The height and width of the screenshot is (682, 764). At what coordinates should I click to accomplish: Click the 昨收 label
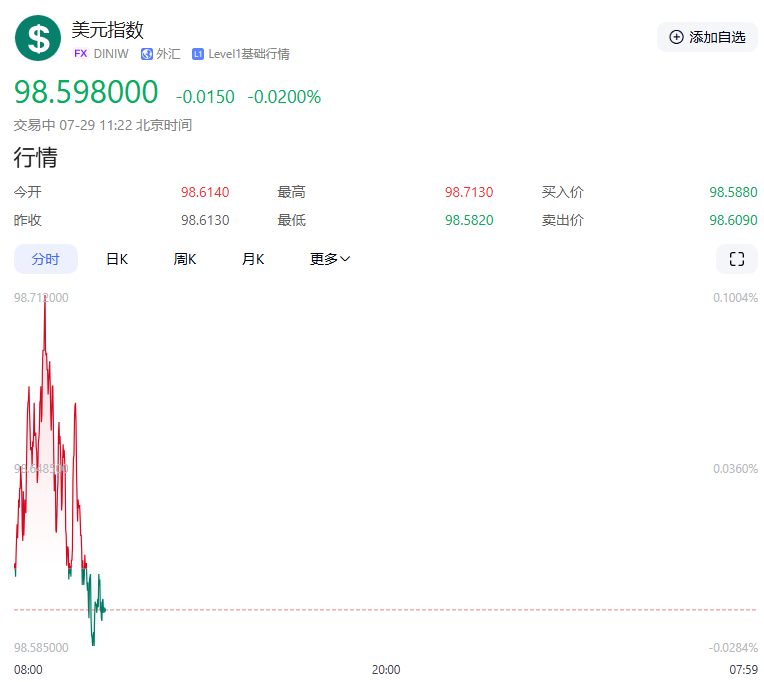(x=28, y=220)
